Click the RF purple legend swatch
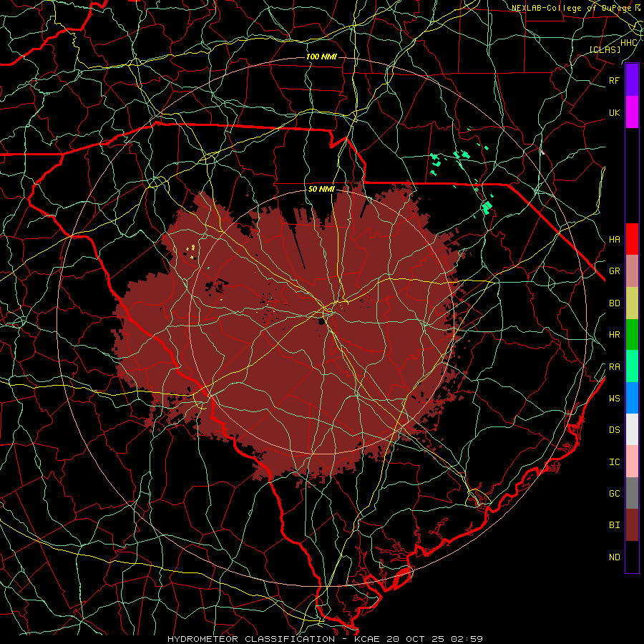This screenshot has height=644, width=644. (632, 80)
